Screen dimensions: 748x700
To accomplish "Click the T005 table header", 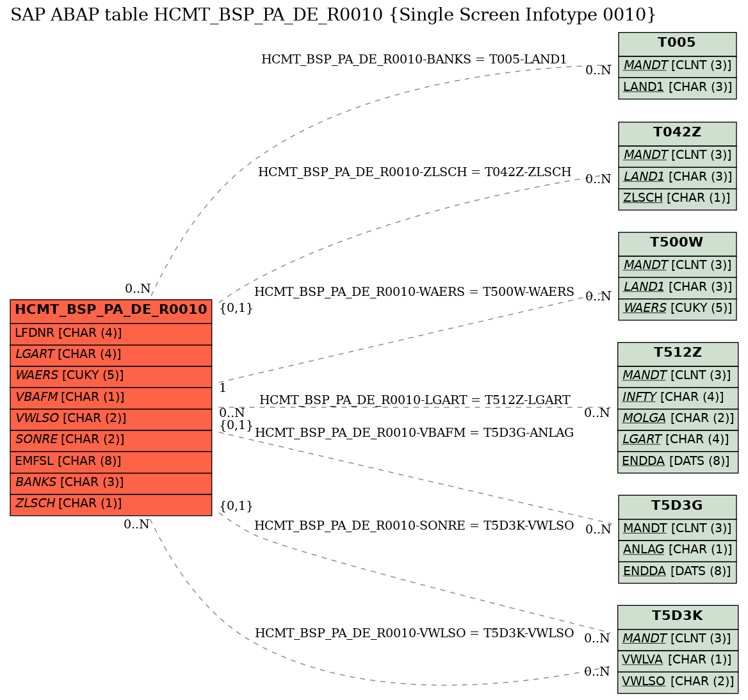I will pos(677,44).
